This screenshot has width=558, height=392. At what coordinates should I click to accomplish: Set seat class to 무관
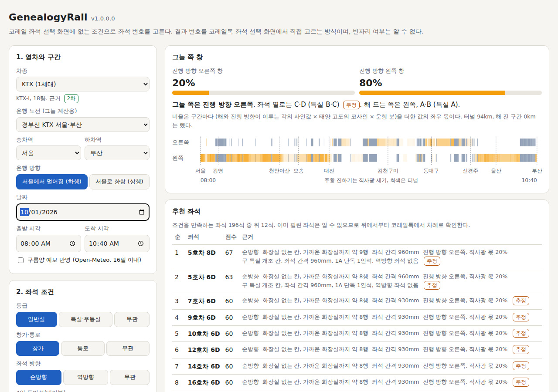(x=132, y=319)
